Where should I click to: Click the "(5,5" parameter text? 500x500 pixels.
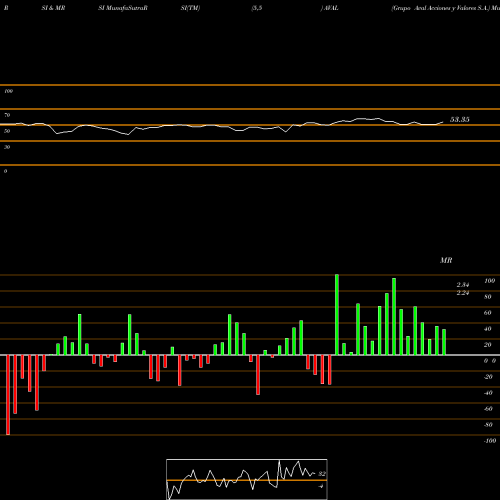[x=257, y=8]
